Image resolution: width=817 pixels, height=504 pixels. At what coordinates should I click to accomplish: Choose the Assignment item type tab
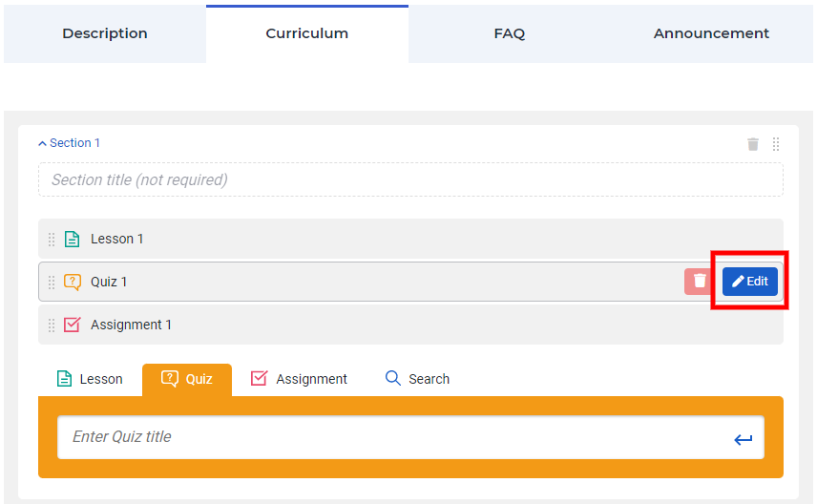pos(299,379)
